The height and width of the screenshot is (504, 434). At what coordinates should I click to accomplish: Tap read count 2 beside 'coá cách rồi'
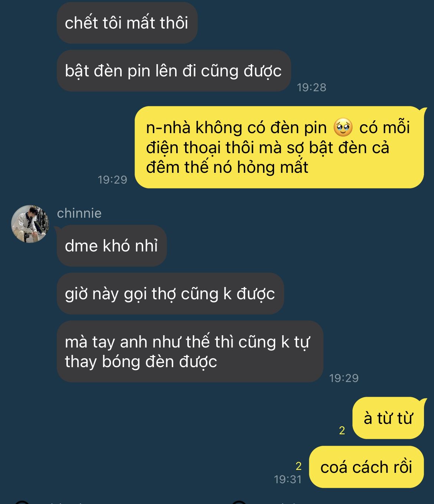tap(299, 466)
